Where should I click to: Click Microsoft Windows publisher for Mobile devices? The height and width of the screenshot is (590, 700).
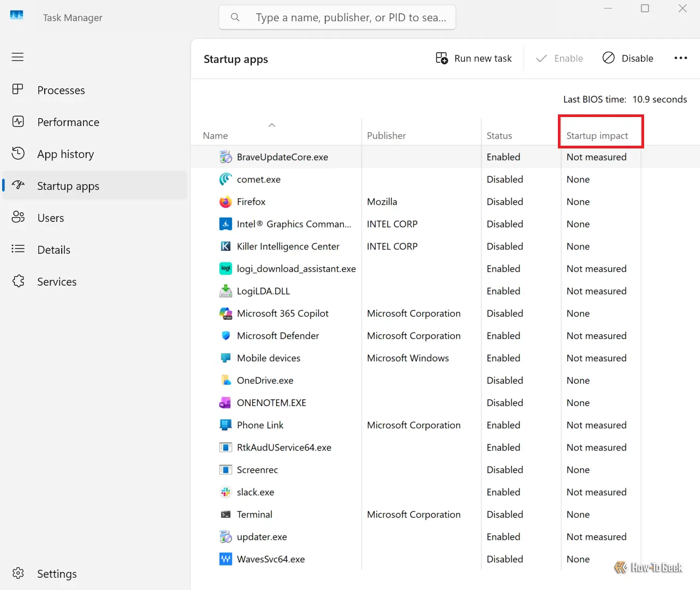tap(408, 358)
